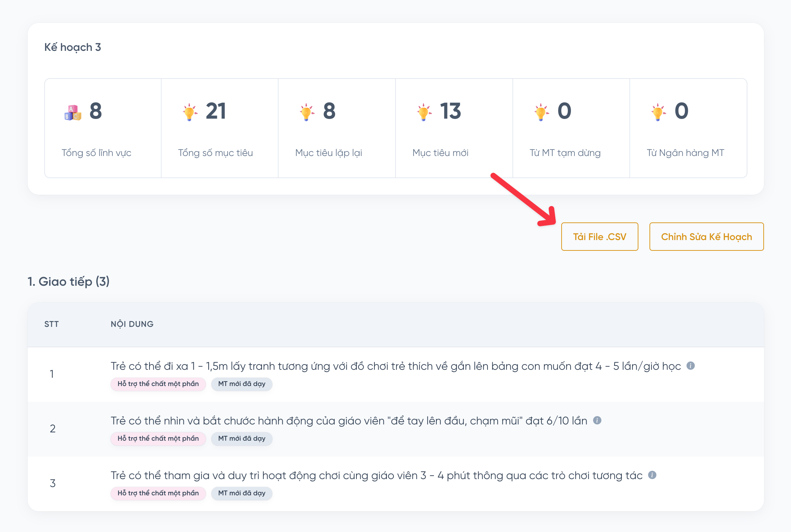Click the lightbulb icon in Từ Ngân hàng MT
Viewport: 791px width, 532px height.
(x=658, y=112)
